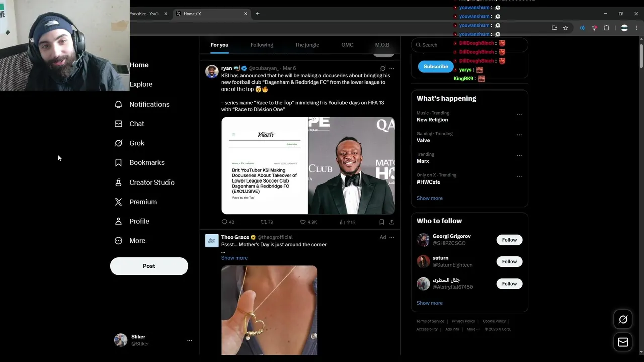Switch to the For you tab
The height and width of the screenshot is (362, 644).
click(x=219, y=45)
